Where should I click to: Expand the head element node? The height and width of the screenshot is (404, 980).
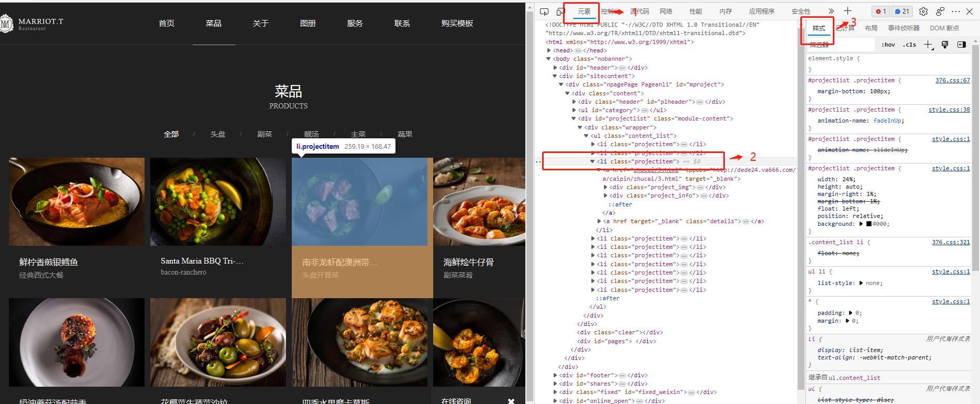549,51
